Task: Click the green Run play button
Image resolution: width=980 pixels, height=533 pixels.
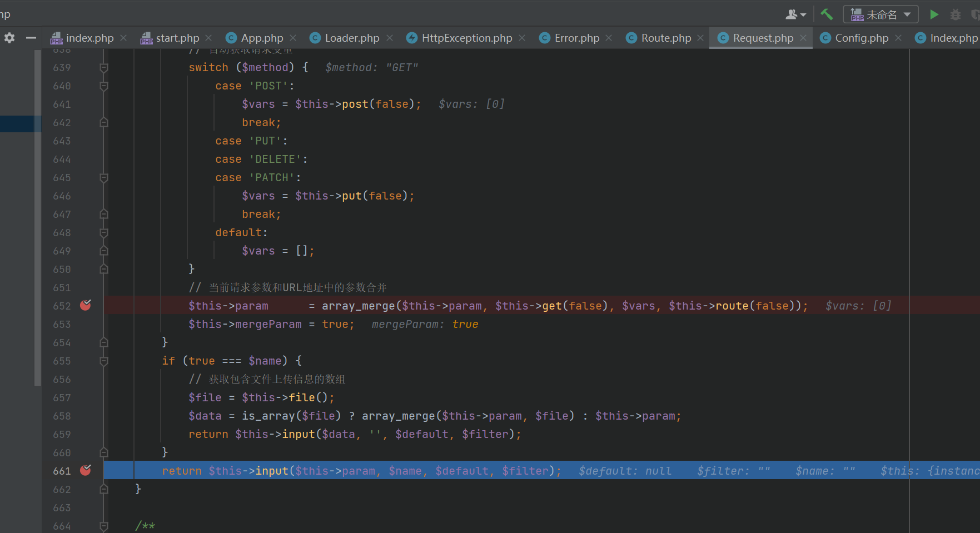Action: click(934, 14)
